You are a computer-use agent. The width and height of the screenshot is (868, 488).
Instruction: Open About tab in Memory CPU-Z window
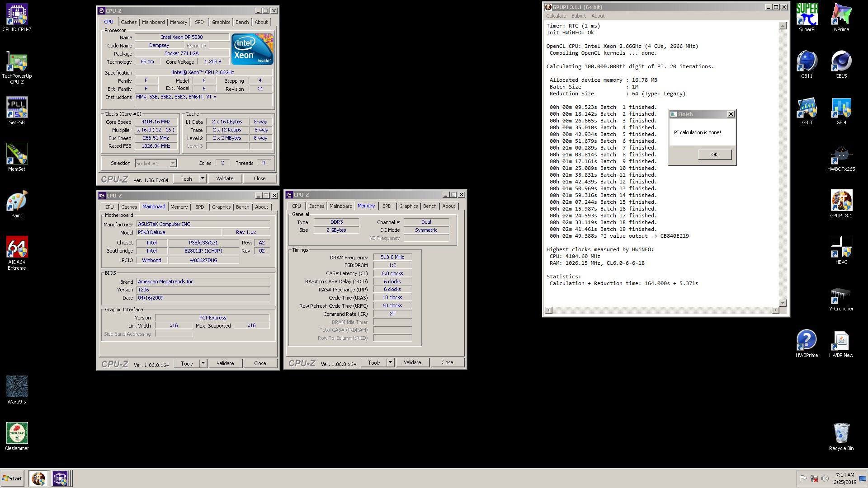pyautogui.click(x=449, y=206)
